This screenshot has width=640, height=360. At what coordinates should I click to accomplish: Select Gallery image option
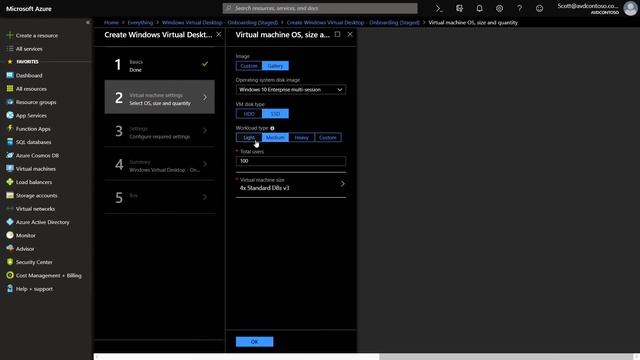pos(275,66)
